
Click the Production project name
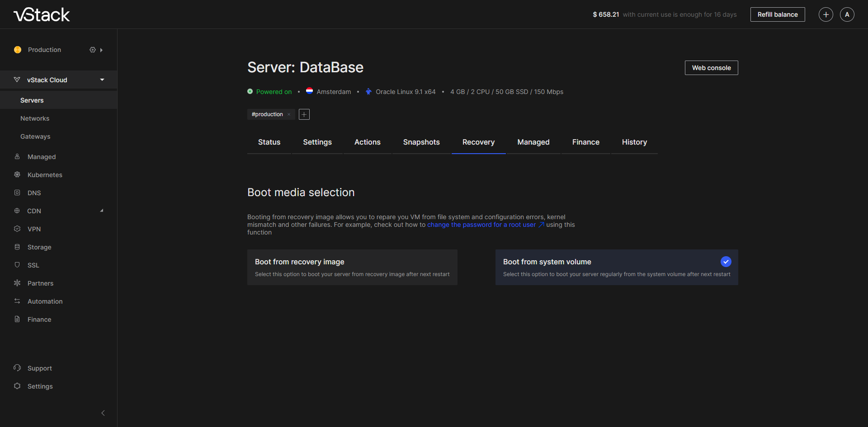pyautogui.click(x=44, y=50)
